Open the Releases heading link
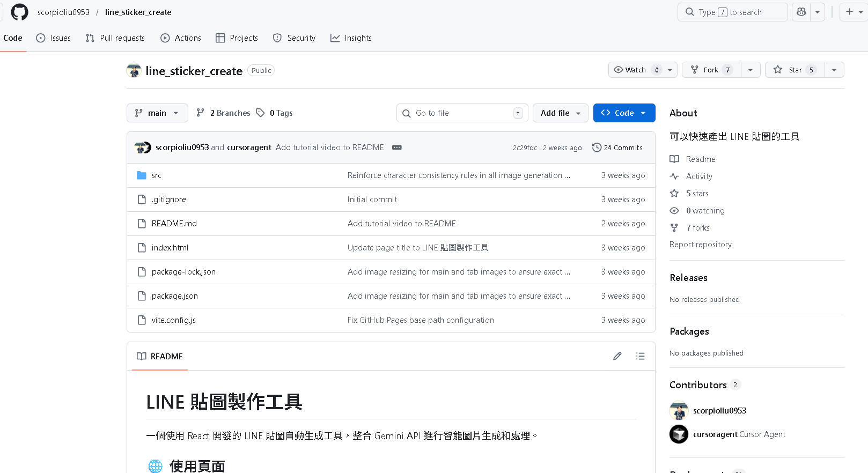868x473 pixels. [x=688, y=278]
